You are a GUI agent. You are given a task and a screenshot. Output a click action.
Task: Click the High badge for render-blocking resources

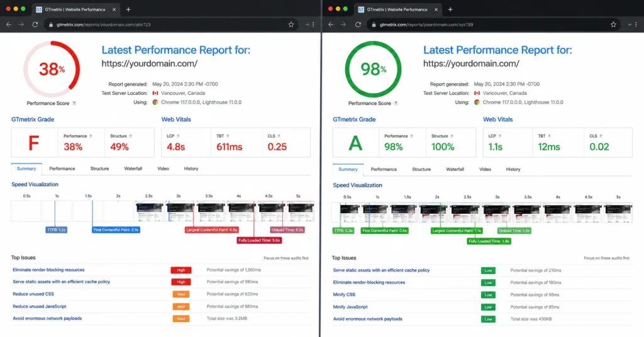181,270
